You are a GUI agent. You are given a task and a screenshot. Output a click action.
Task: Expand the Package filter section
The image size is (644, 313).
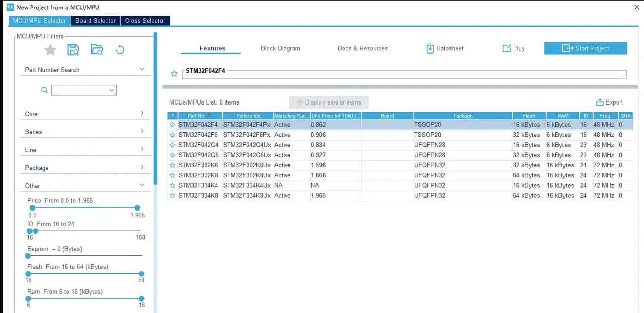coord(85,168)
